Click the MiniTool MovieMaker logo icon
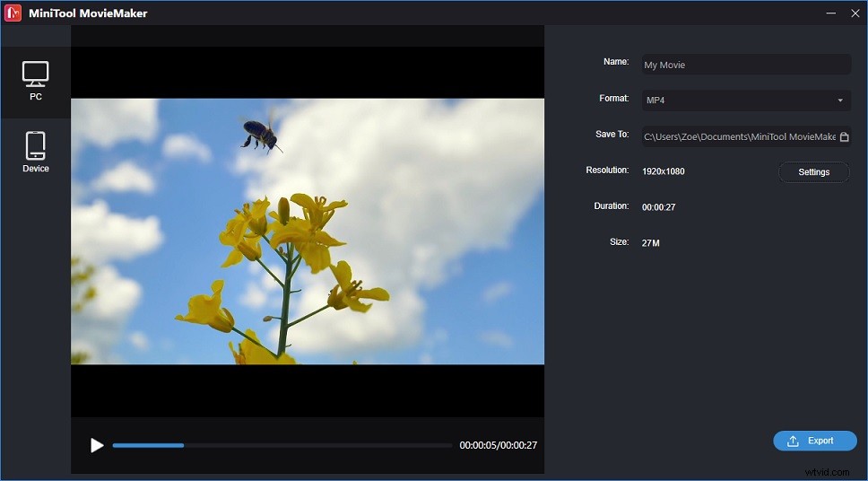 pyautogui.click(x=13, y=13)
